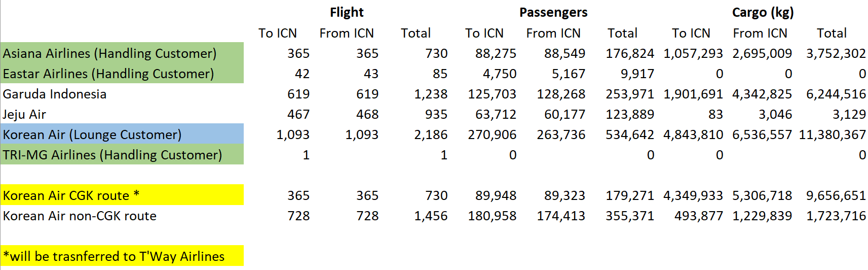The width and height of the screenshot is (868, 270).
Task: Select the Passengers group header
Action: click(553, 12)
